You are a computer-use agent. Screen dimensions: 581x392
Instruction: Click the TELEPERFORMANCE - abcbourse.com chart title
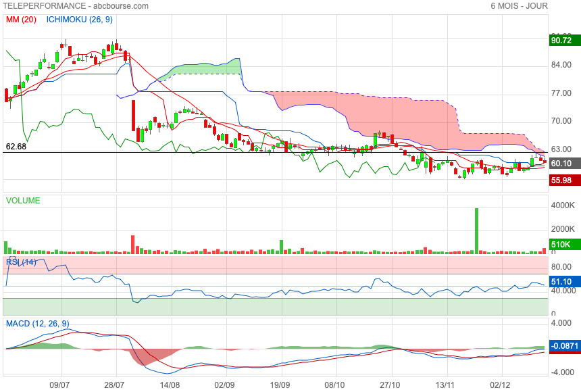point(76,6)
